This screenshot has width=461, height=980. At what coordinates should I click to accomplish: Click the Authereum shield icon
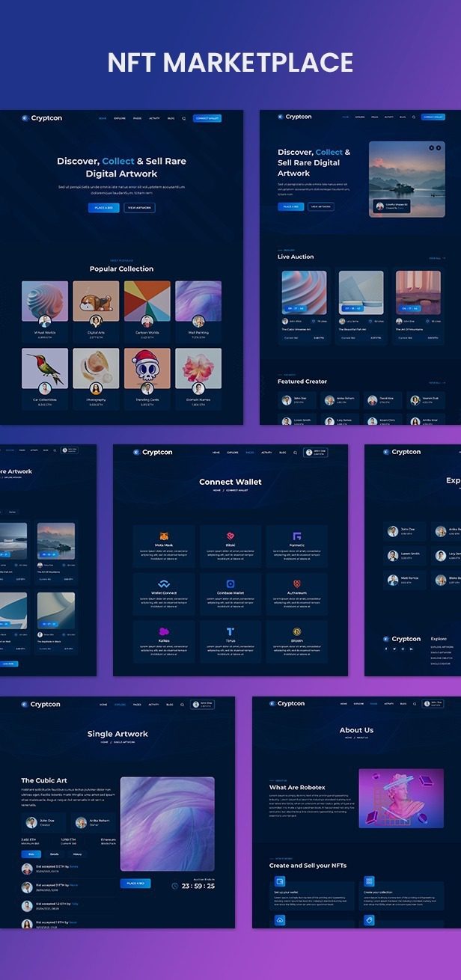click(297, 584)
